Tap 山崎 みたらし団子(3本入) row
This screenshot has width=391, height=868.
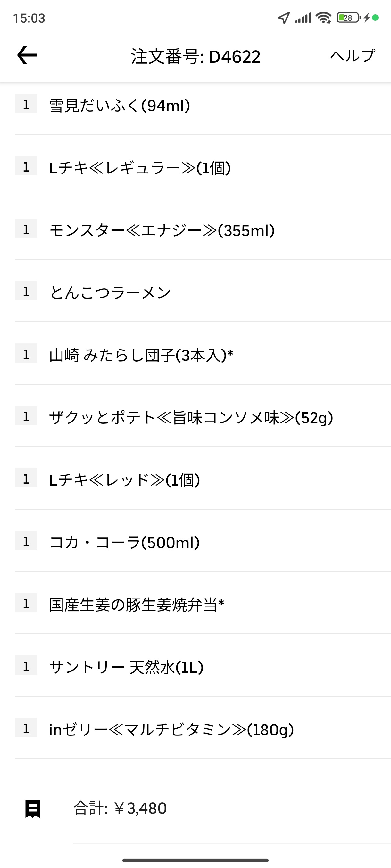click(x=203, y=355)
